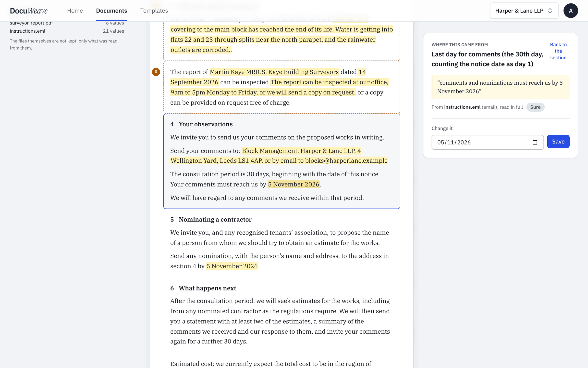
Task: Go to the Home tab
Action: [75, 11]
